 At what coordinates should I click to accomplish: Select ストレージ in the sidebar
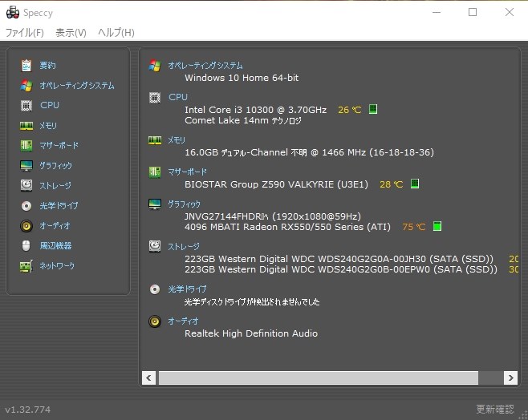tap(55, 186)
